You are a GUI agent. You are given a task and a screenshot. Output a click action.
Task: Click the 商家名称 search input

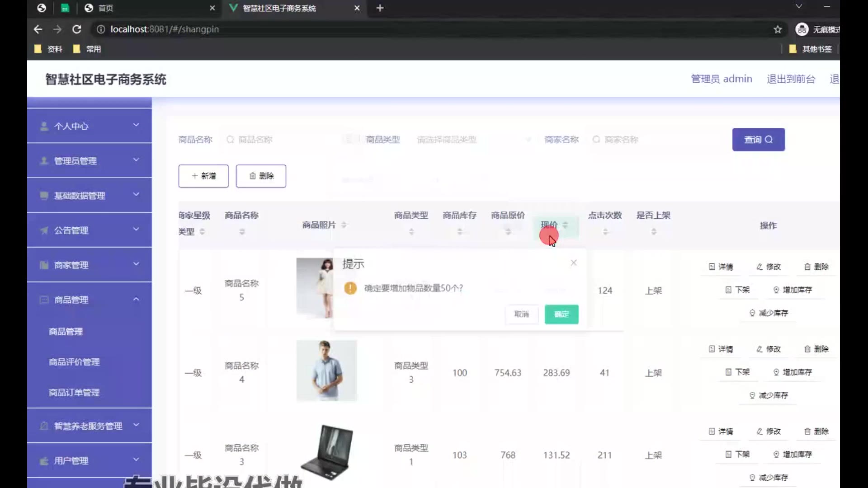coord(651,140)
